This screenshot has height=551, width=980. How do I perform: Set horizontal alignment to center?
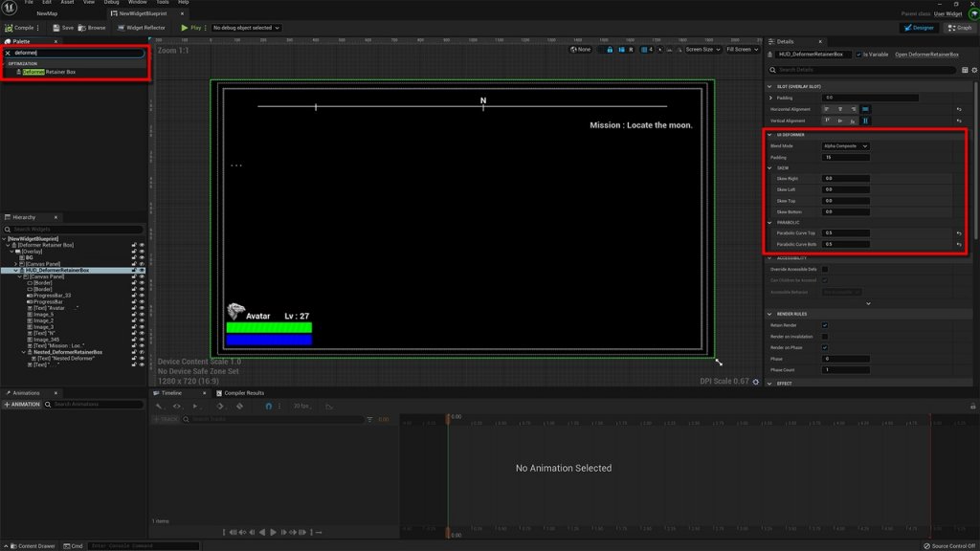coord(840,109)
